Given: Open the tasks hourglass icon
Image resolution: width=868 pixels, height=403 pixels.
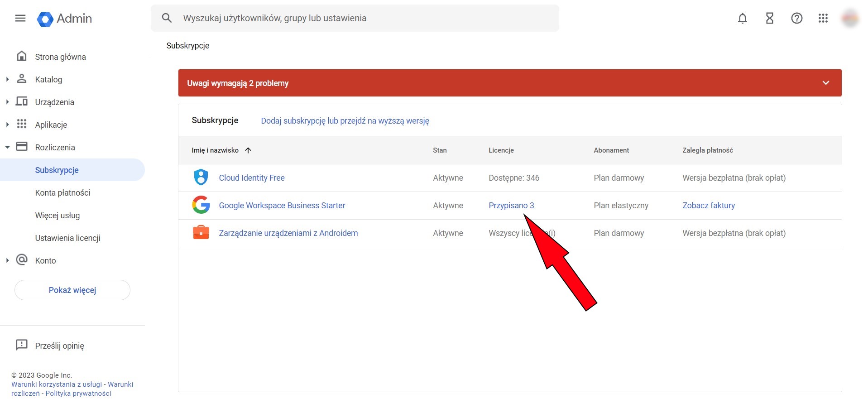Looking at the screenshot, I should point(770,18).
